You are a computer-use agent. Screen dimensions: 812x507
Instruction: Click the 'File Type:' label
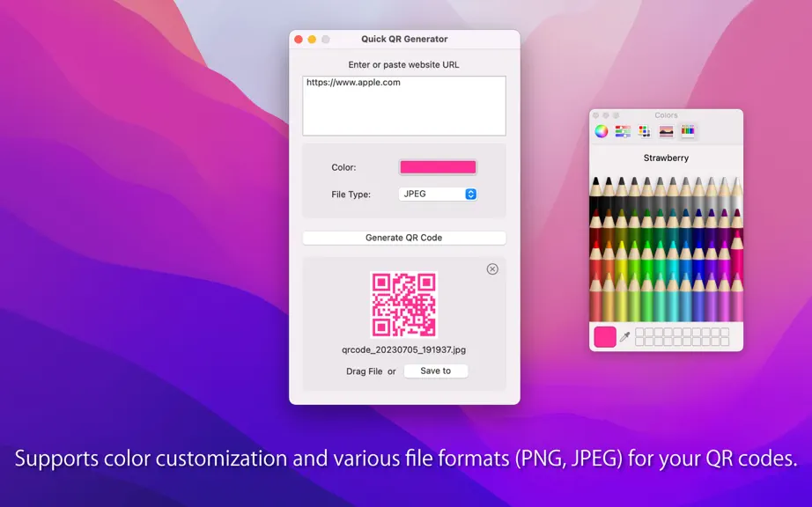351,195
